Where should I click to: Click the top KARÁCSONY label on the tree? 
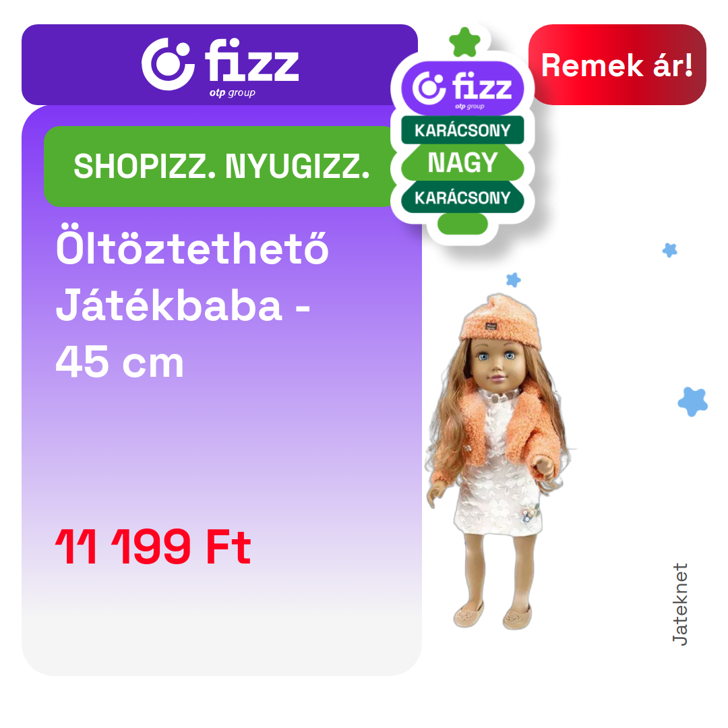[462, 130]
